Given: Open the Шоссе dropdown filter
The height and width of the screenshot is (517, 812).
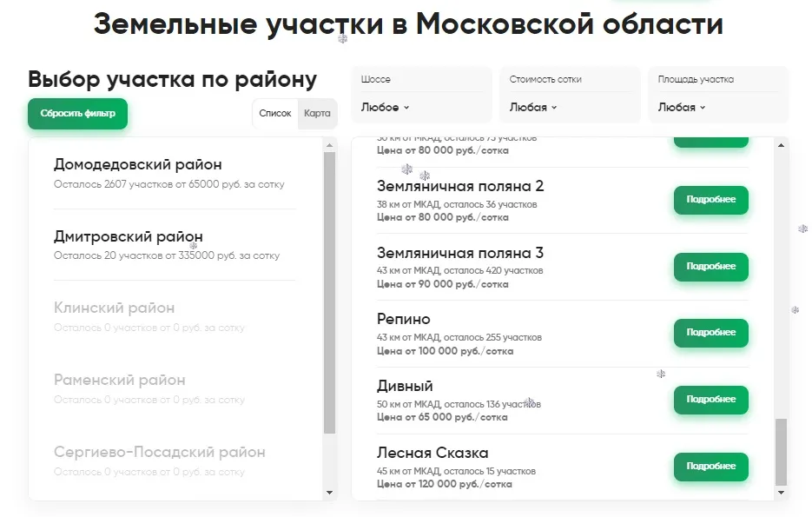Looking at the screenshot, I should pos(385,108).
